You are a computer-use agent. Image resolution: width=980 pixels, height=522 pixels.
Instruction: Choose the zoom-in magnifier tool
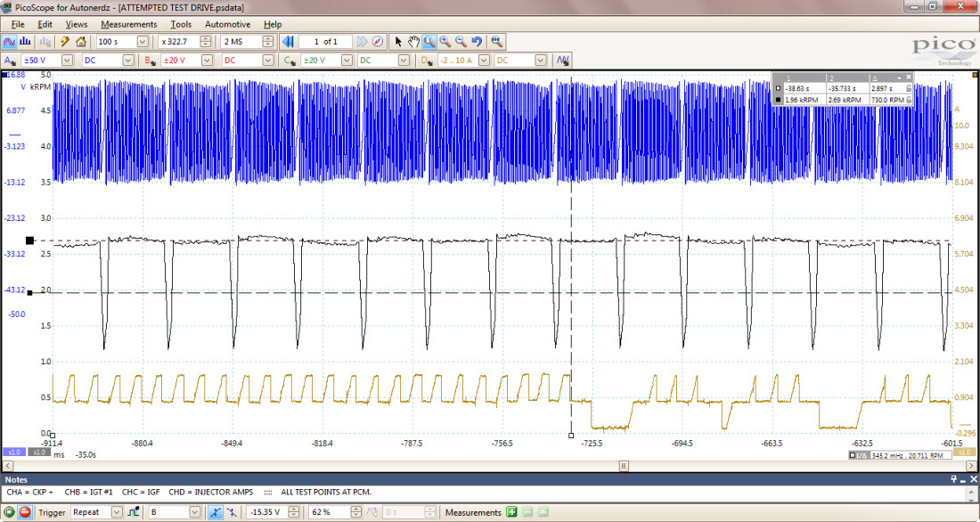[x=445, y=42]
